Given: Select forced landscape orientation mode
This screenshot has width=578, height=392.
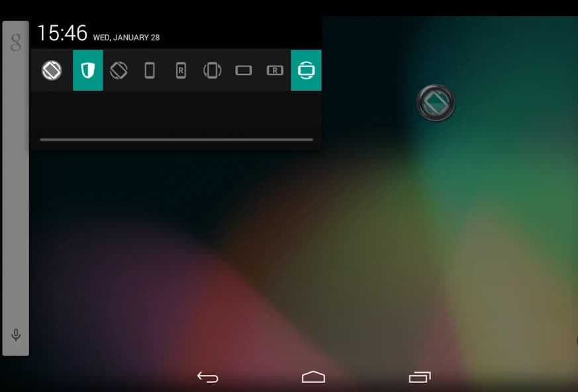Looking at the screenshot, I should tap(243, 70).
